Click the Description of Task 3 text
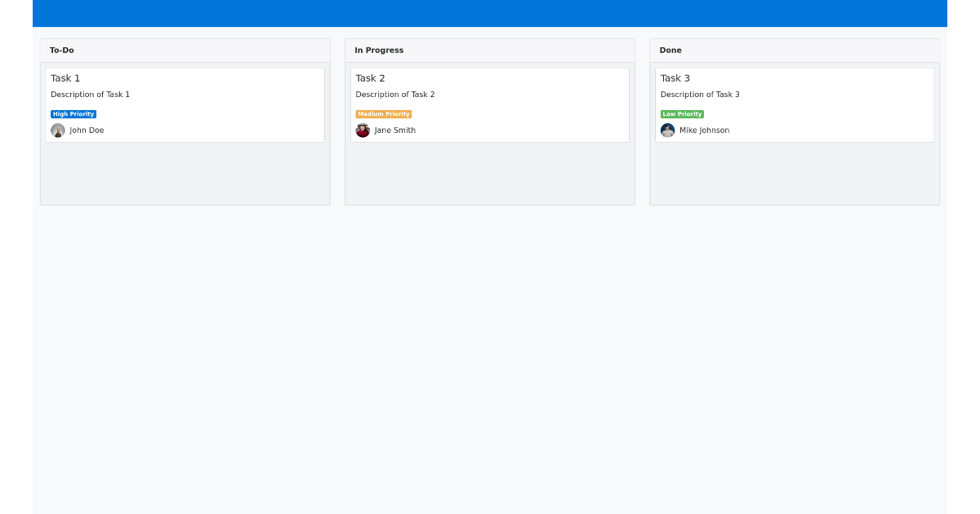 (700, 94)
